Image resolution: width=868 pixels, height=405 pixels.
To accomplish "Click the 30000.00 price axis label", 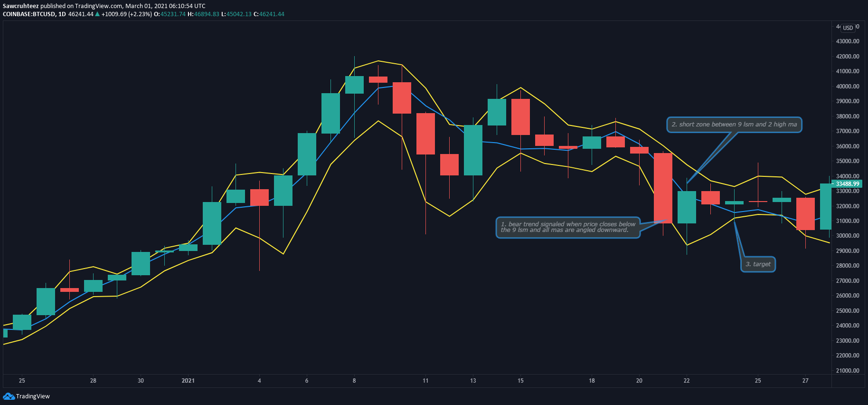I will point(848,236).
